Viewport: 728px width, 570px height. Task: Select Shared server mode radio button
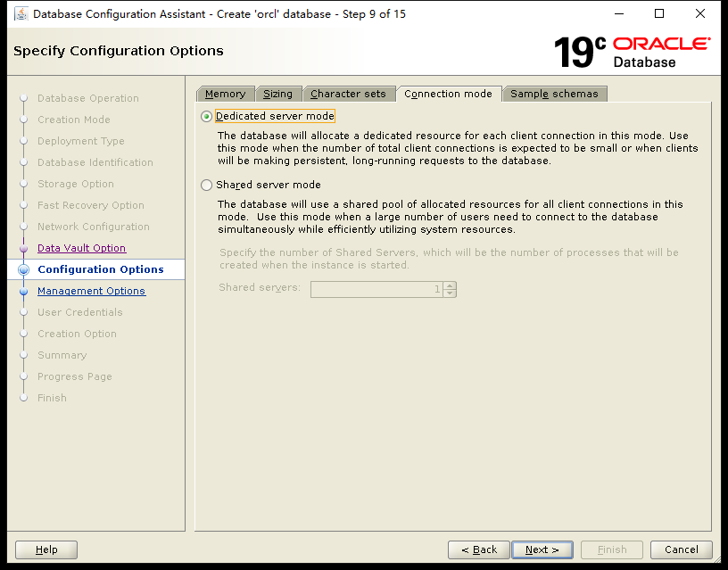pos(207,186)
